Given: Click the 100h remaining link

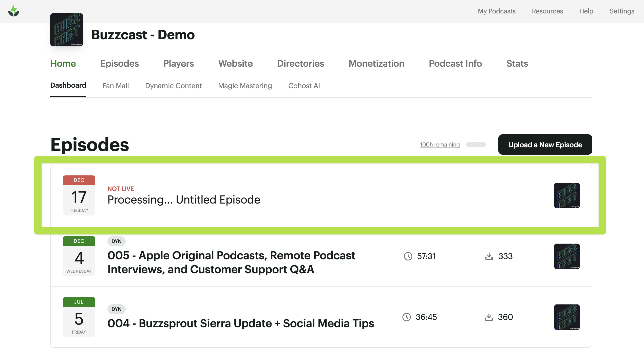Looking at the screenshot, I should (x=440, y=144).
